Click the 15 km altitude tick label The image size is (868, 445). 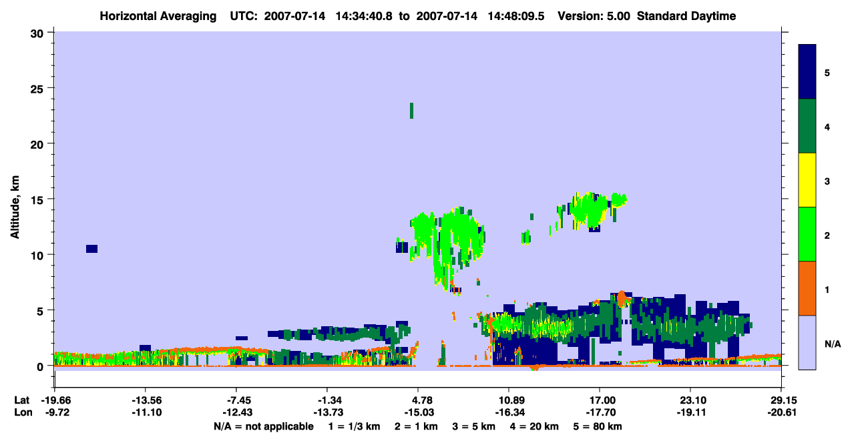click(37, 199)
